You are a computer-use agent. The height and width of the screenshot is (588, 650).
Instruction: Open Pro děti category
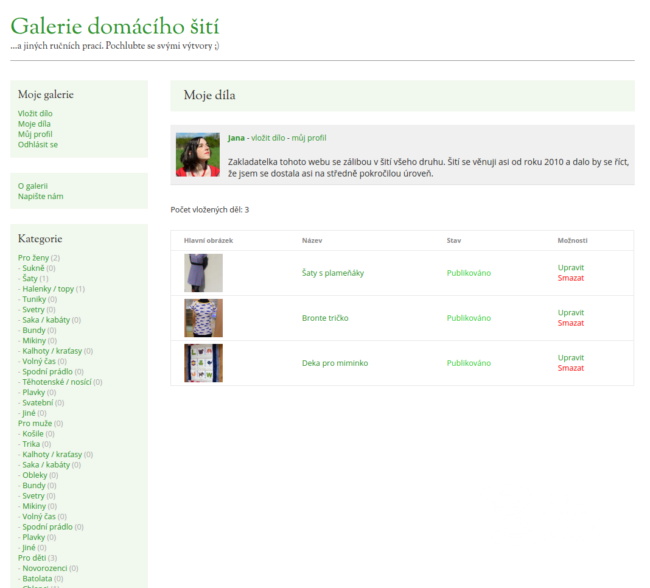point(32,558)
